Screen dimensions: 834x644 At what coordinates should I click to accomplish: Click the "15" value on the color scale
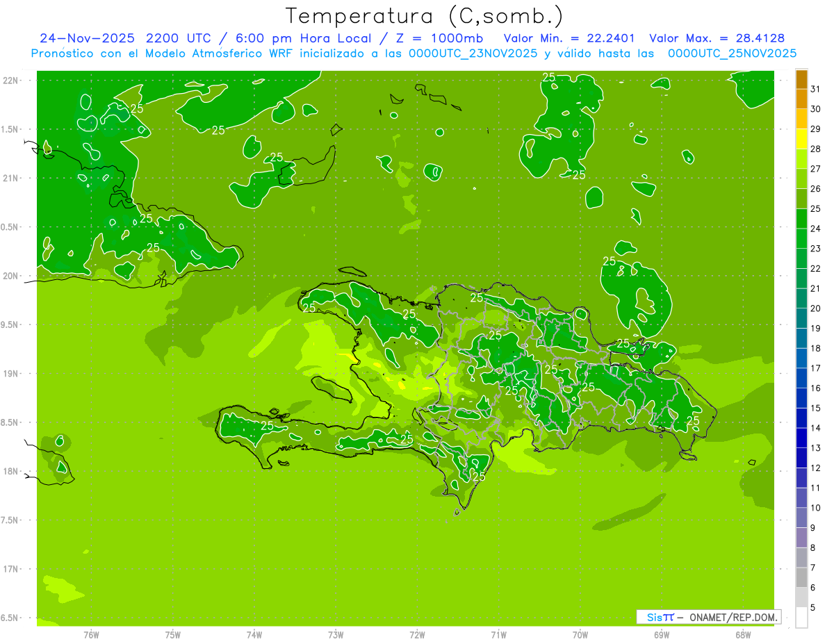[816, 408]
